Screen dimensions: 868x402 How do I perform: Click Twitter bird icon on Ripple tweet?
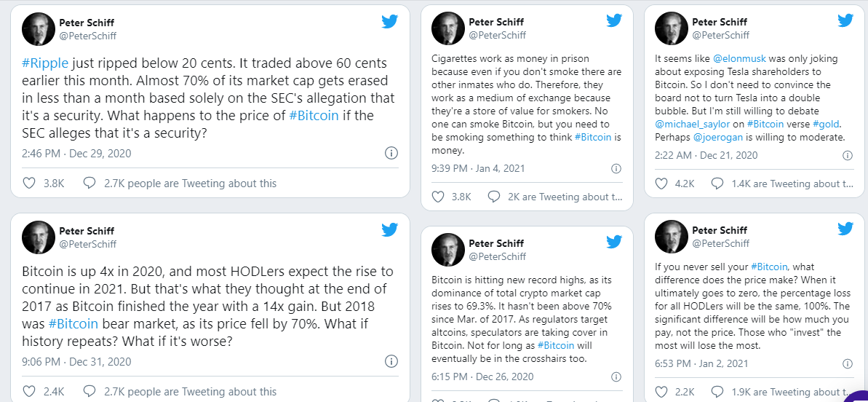(390, 21)
